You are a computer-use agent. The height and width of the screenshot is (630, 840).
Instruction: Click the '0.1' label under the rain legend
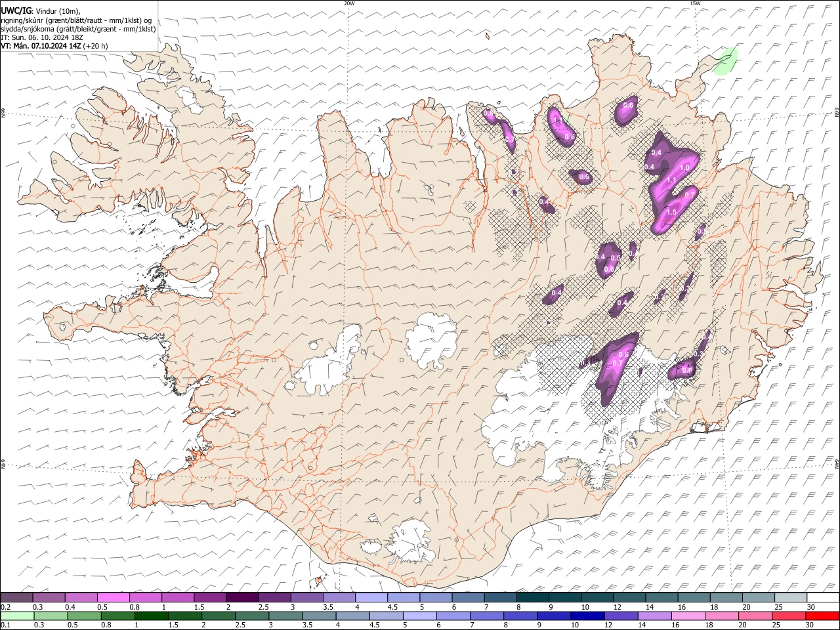(x=5, y=625)
